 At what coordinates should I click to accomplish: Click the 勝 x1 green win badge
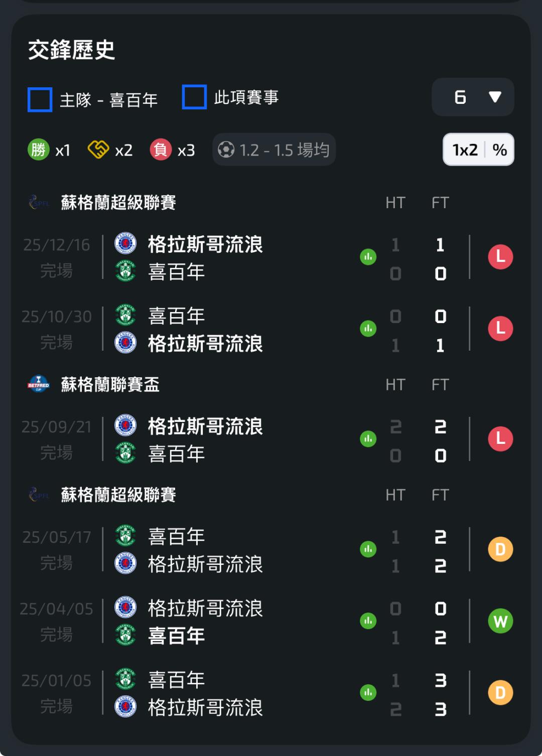pos(39,149)
